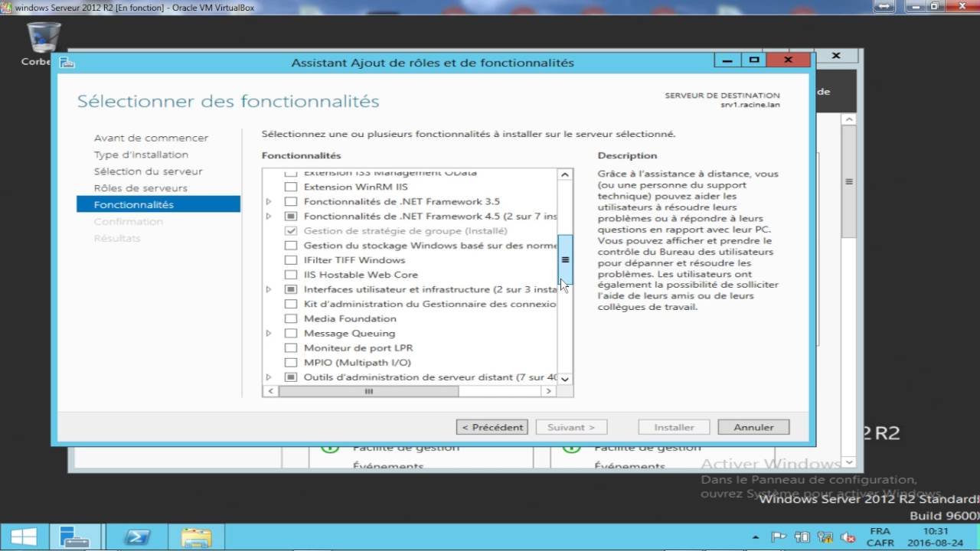Image resolution: width=980 pixels, height=551 pixels.
Task: Open File Explorer from the taskbar
Action: pyautogui.click(x=196, y=537)
